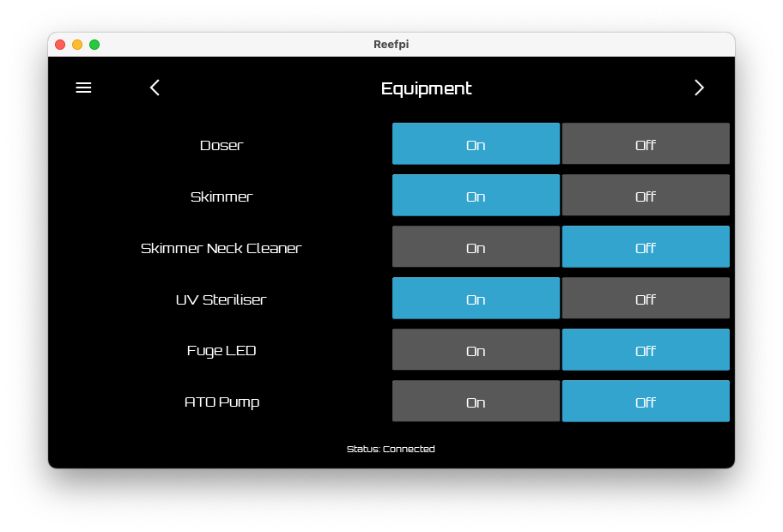This screenshot has height=532, width=783.
Task: Click the On button for Doser
Action: 476,144
